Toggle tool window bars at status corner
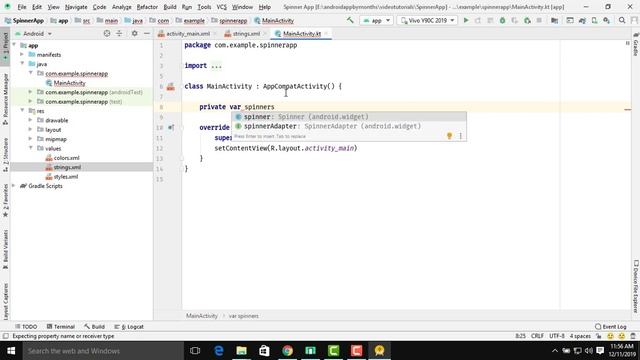Screen dimensions: 640x360 5,336
